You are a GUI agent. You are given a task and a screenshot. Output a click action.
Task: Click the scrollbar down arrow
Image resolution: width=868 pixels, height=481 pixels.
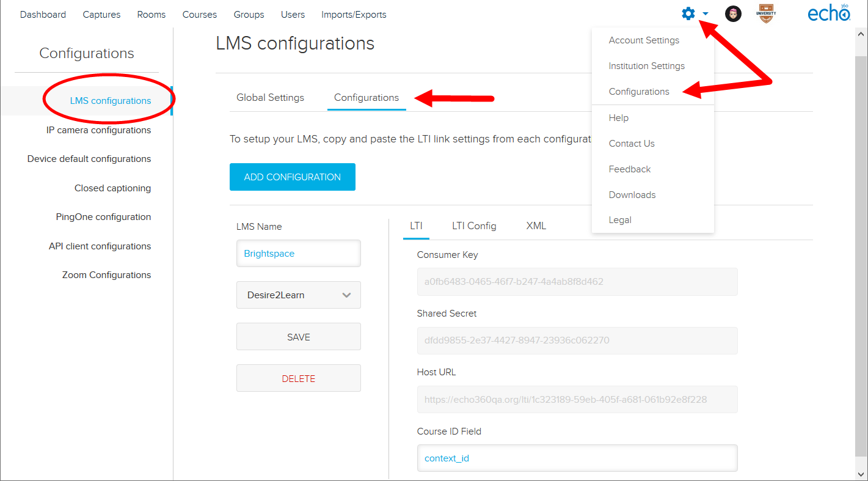(x=861, y=474)
